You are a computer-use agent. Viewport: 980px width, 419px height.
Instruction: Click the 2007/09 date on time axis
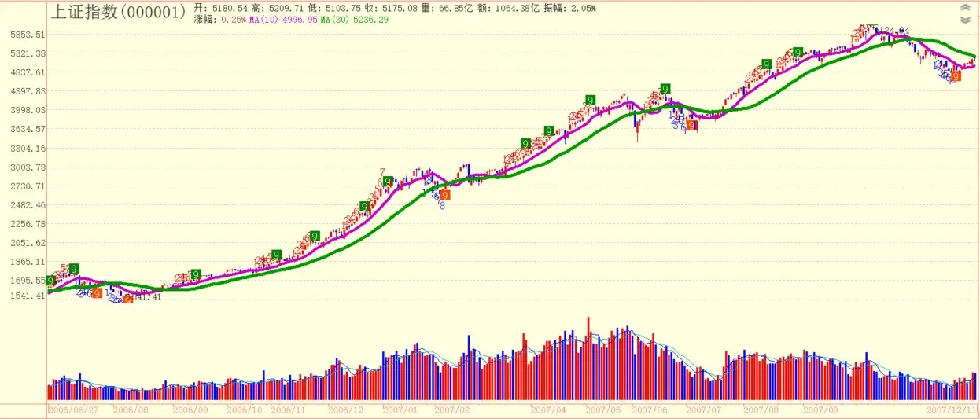[x=821, y=410]
